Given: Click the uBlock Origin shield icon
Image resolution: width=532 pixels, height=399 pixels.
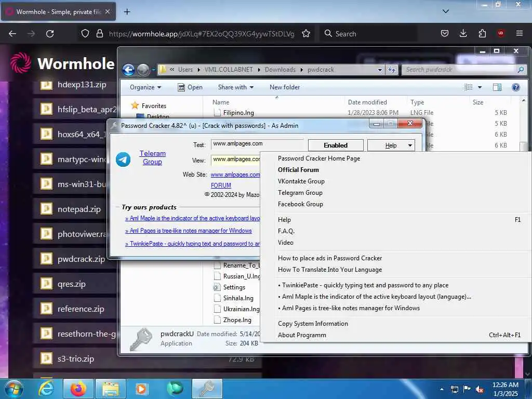Looking at the screenshot, I should click(500, 33).
